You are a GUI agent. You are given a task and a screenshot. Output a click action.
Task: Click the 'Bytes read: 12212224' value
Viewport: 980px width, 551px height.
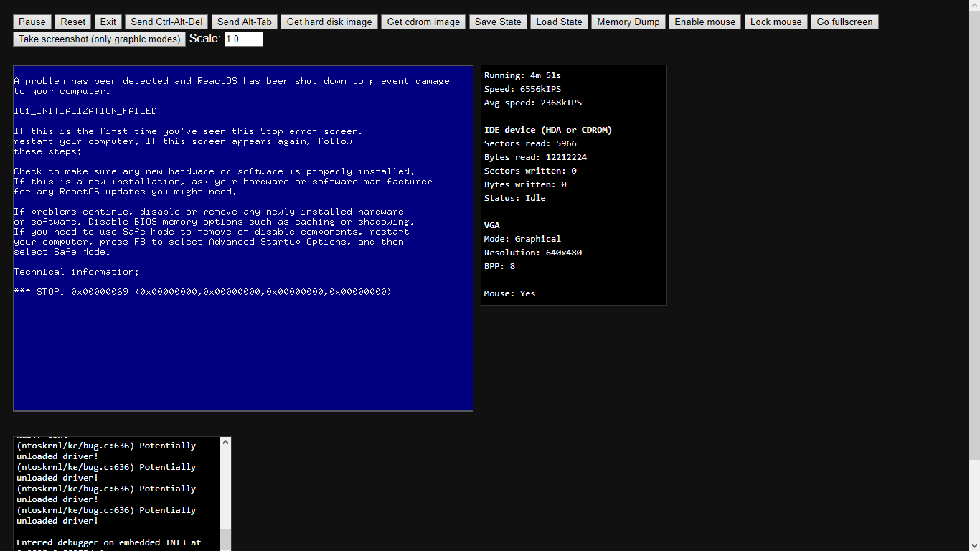(x=535, y=157)
